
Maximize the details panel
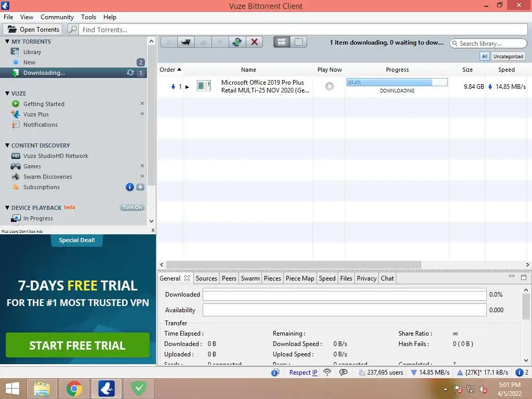[524, 277]
